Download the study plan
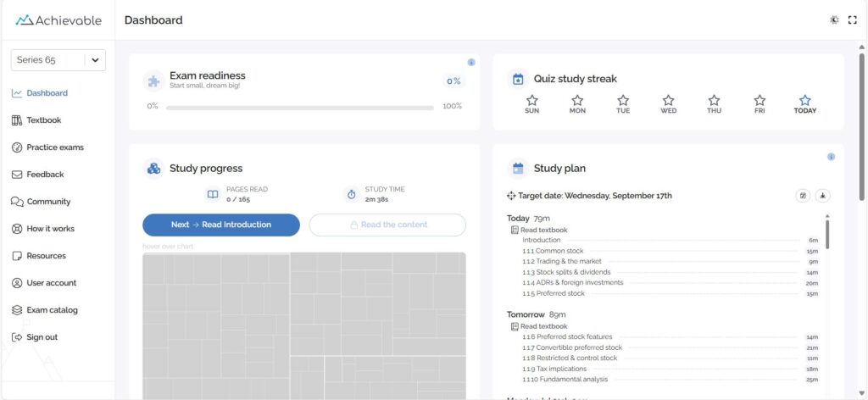The image size is (868, 400). tap(822, 196)
